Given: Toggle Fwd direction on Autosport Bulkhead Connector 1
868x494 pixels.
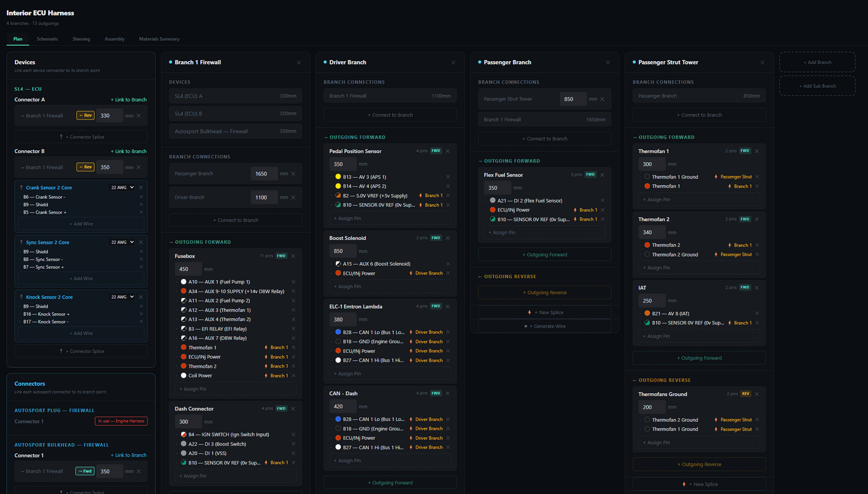Looking at the screenshot, I should coord(85,471).
